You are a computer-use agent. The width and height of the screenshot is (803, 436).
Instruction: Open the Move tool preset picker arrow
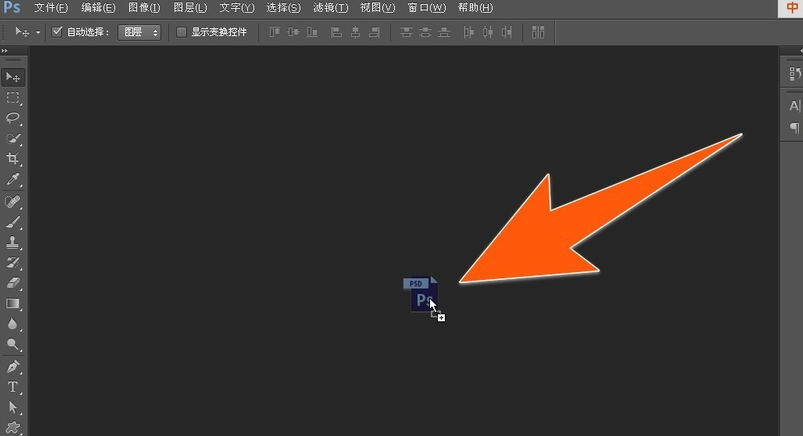[x=38, y=32]
